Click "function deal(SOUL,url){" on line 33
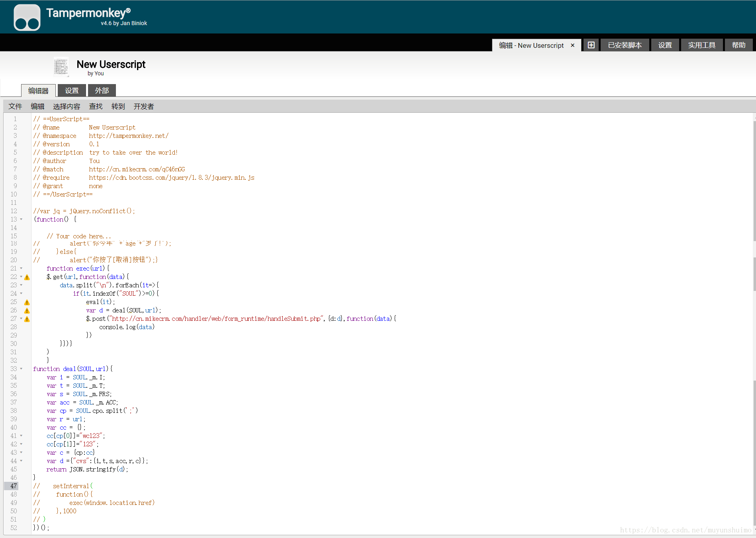Viewport: 756px width, 538px height. tap(73, 369)
